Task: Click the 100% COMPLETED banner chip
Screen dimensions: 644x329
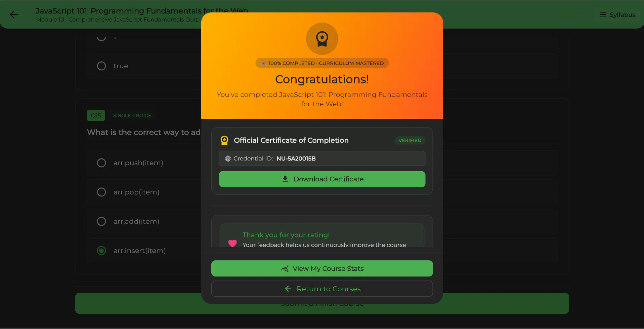Action: [x=322, y=63]
